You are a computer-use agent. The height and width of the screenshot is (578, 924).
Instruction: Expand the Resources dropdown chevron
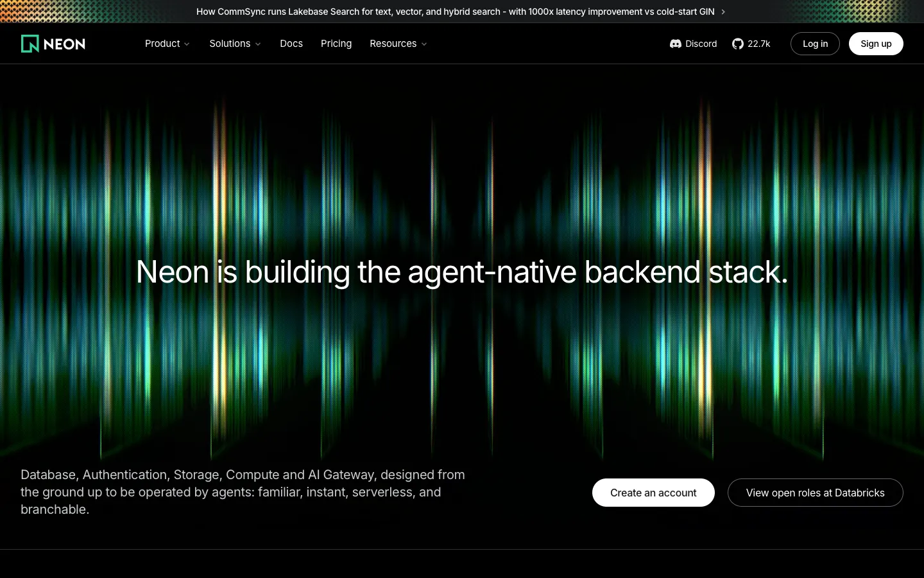pyautogui.click(x=424, y=44)
